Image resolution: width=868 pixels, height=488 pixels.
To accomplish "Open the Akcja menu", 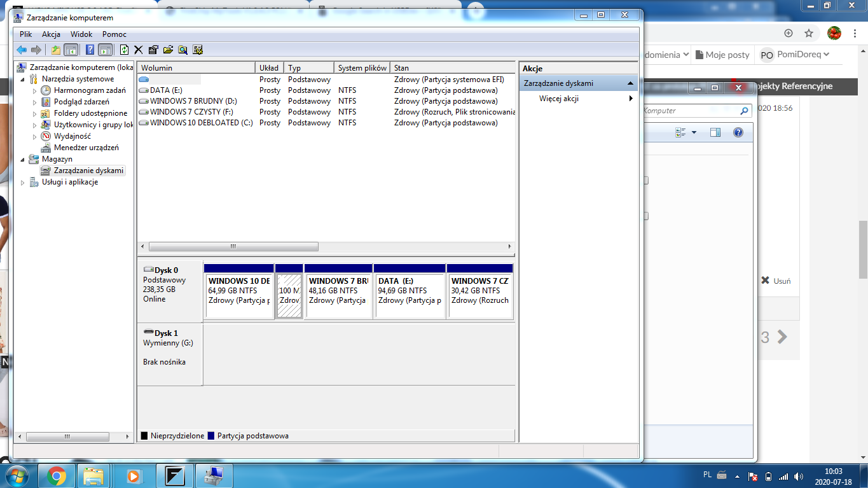I will click(52, 34).
